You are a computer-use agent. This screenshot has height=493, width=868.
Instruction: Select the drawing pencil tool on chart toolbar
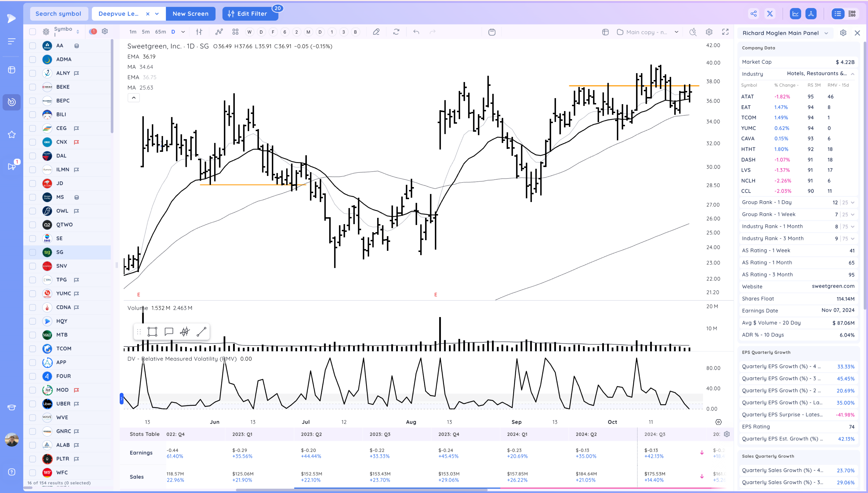point(376,31)
